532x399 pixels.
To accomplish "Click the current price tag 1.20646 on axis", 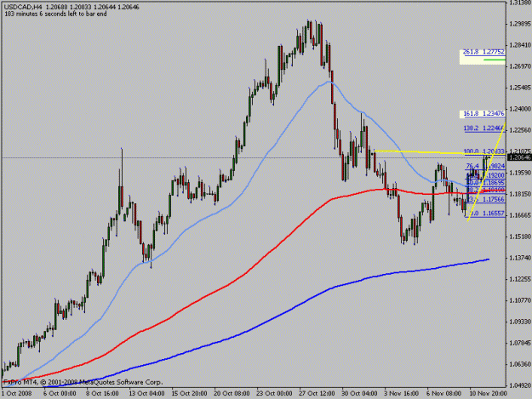I will 519,157.
